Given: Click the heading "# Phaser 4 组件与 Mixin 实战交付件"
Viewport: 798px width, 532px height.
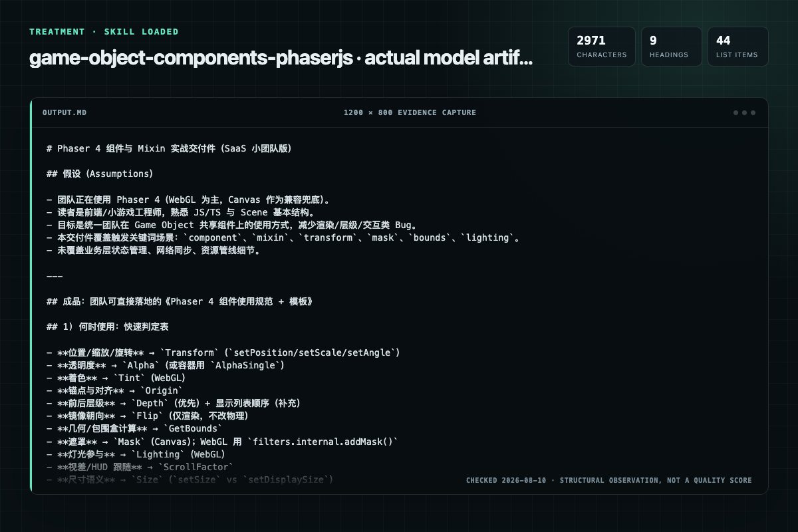Looking at the screenshot, I should pos(170,149).
